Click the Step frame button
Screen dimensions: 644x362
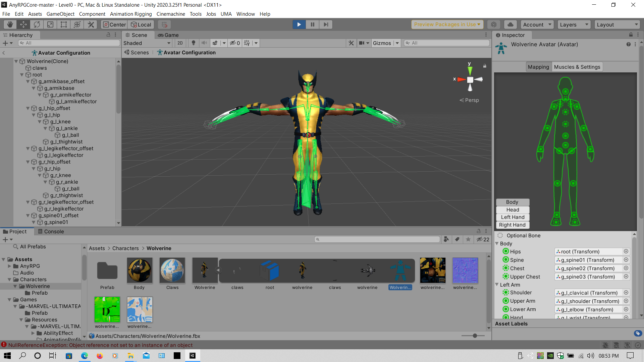[326, 24]
